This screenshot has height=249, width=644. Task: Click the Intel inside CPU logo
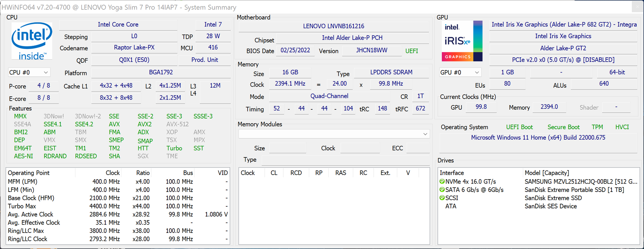(32, 41)
